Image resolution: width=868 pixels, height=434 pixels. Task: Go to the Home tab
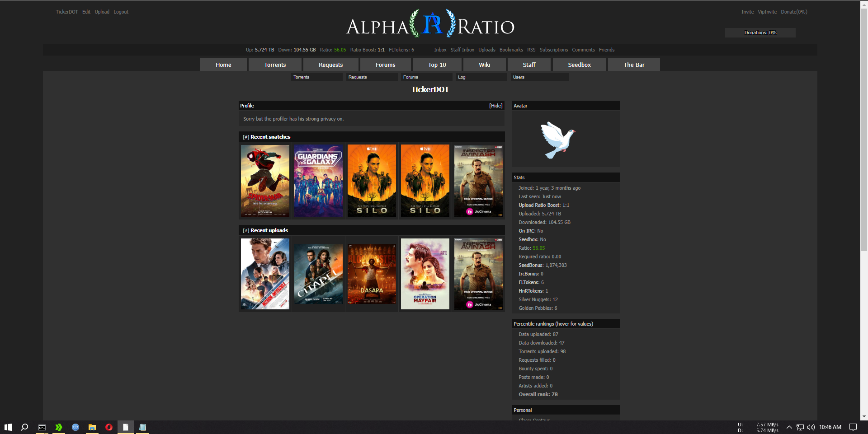(x=223, y=65)
